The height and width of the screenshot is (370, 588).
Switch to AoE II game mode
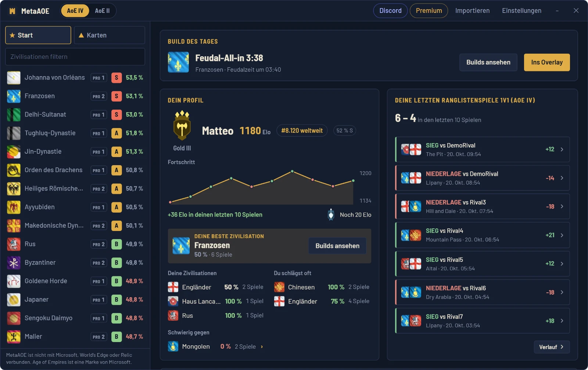click(102, 11)
